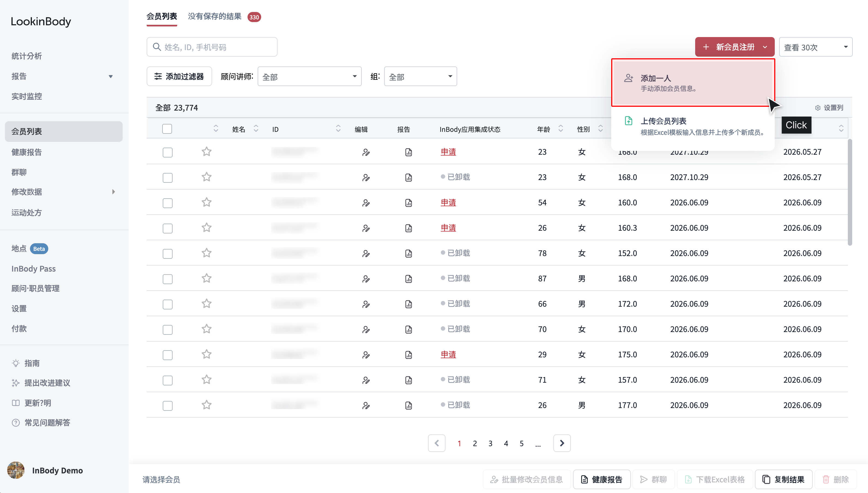Check the row with age 70

click(167, 330)
